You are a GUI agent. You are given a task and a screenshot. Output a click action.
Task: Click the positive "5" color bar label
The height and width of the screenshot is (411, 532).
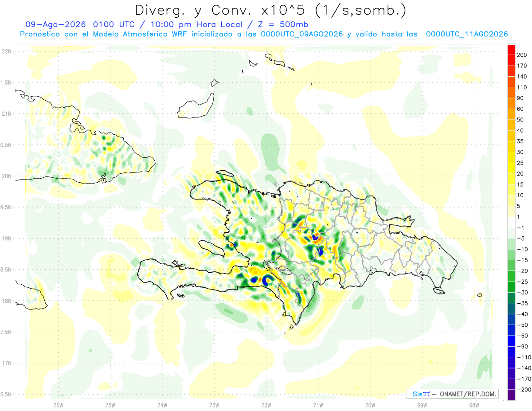pyautogui.click(x=519, y=206)
